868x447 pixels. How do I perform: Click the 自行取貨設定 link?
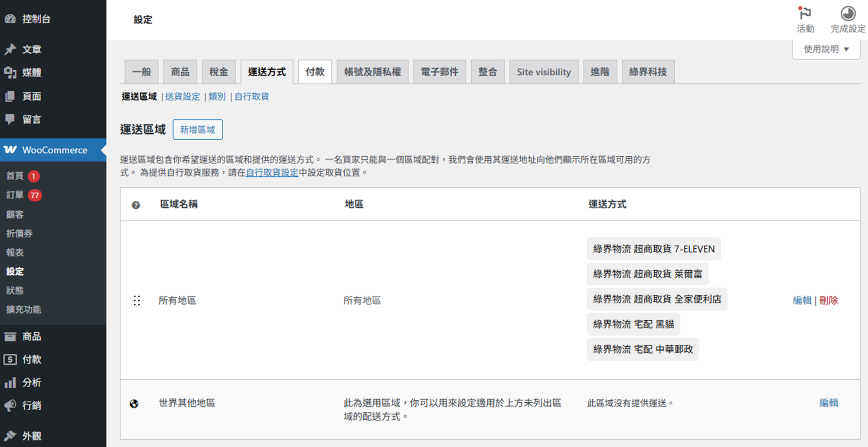pyautogui.click(x=272, y=172)
